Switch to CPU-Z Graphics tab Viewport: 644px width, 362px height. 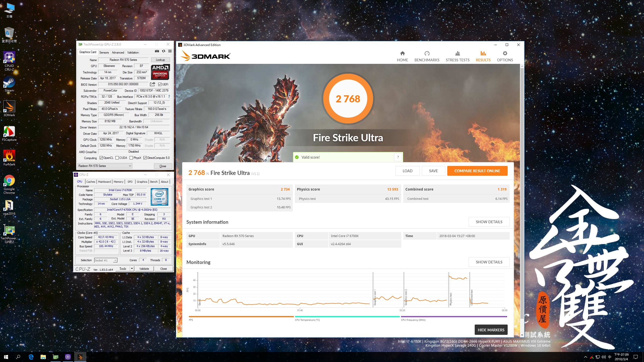(142, 182)
